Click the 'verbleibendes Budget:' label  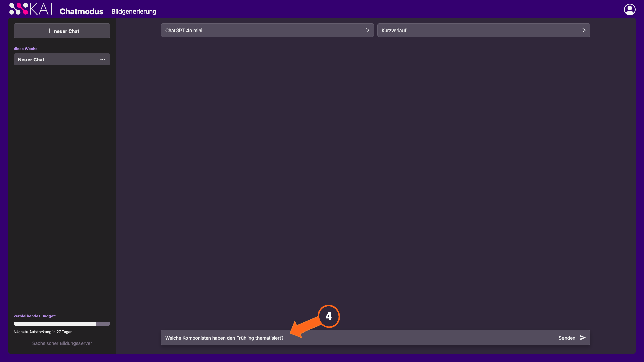(35, 316)
